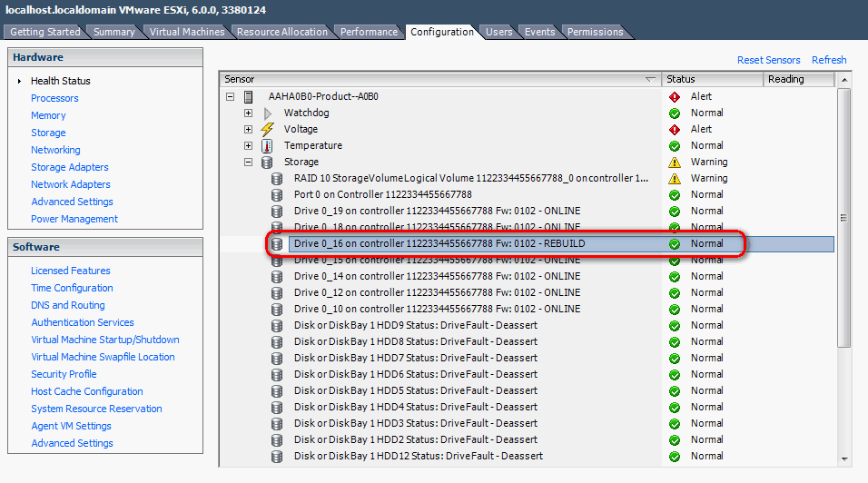Open the Users tab

pos(498,32)
